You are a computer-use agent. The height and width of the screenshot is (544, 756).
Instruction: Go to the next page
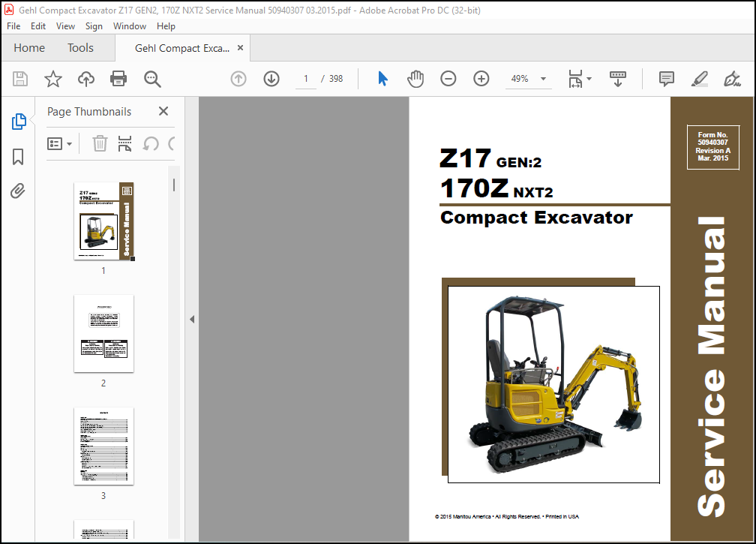(271, 79)
